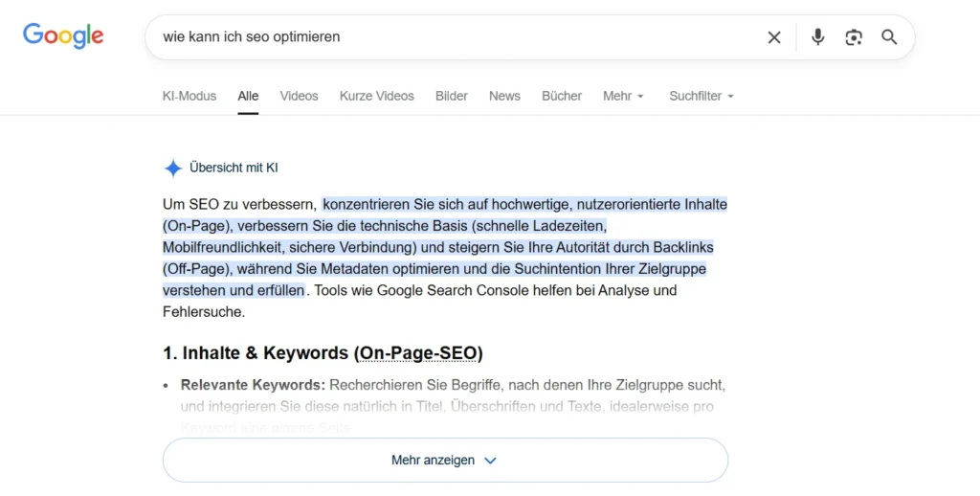
Task: Submit search using the magnifying glass icon
Action: click(x=889, y=37)
